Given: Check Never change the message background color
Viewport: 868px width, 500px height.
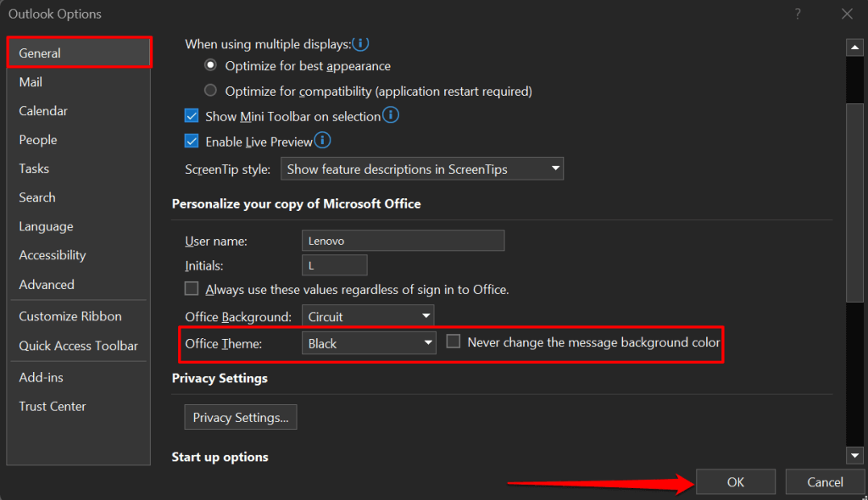Looking at the screenshot, I should (453, 342).
